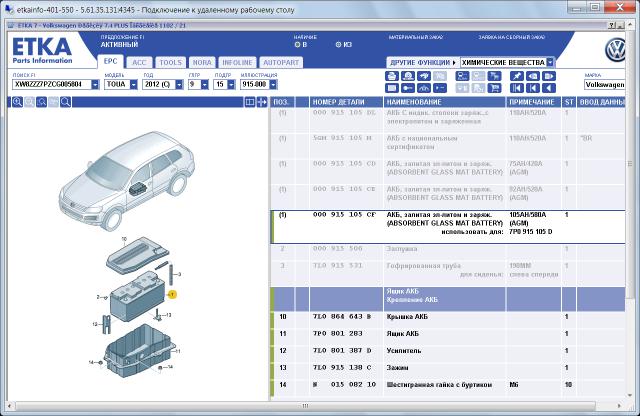
Task: Open the subgroup 15 dropdown
Action: (231, 85)
